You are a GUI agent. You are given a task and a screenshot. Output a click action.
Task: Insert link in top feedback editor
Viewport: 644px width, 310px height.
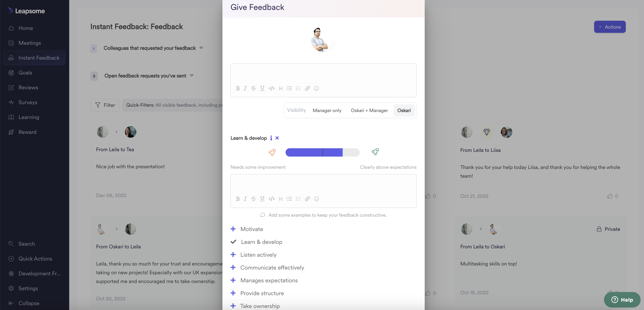pyautogui.click(x=307, y=88)
